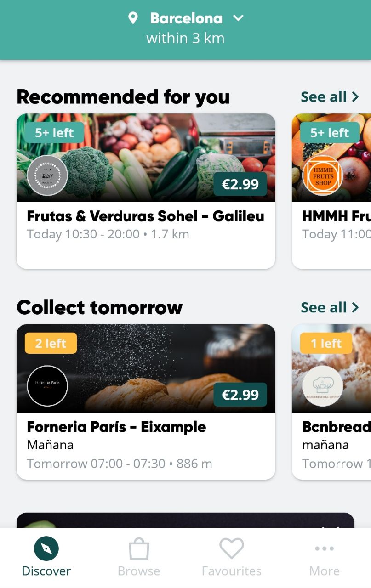The width and height of the screenshot is (371, 588).
Task: Tap the yellow 2 left badge
Action: point(51,343)
